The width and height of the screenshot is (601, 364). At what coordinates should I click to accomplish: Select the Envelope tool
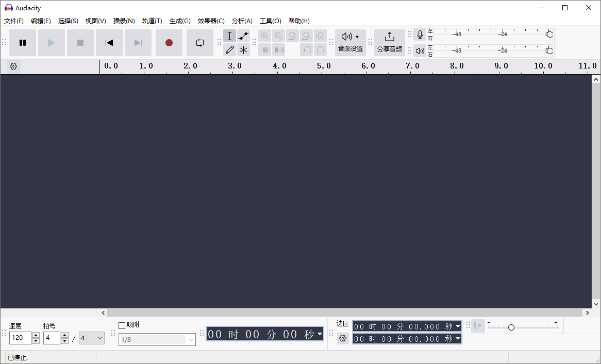tap(243, 36)
